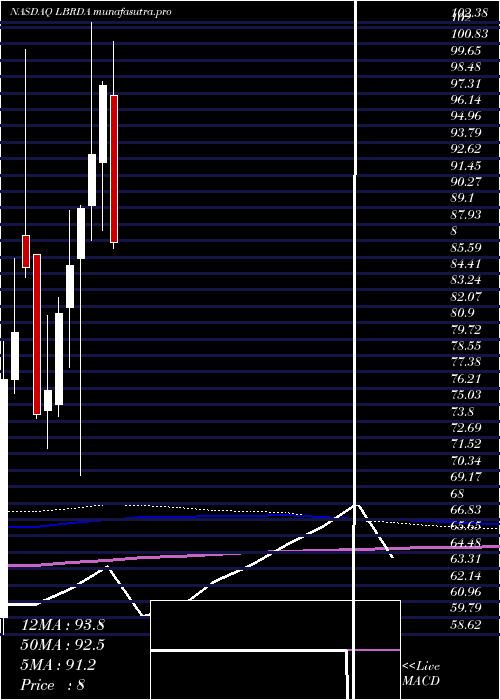Click the 78.55 price axis label

tap(466, 346)
